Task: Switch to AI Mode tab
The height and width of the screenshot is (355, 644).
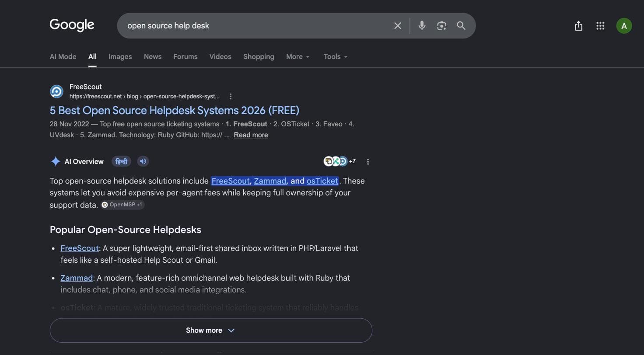Action: (63, 56)
